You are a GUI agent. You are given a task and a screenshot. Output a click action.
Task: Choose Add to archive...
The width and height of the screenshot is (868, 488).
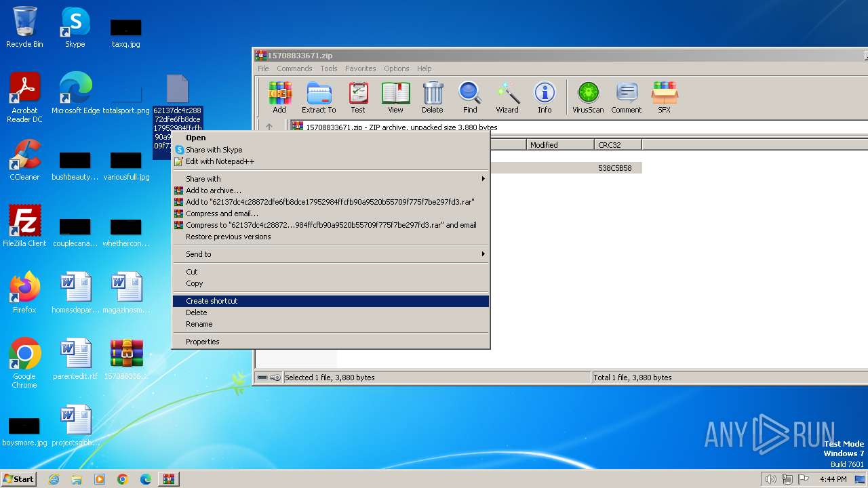[x=331, y=190]
